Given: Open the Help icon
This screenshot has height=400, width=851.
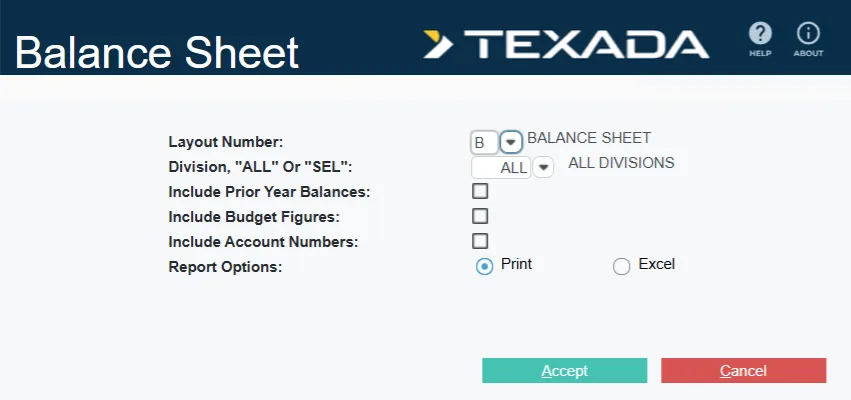Looking at the screenshot, I should pyautogui.click(x=760, y=36).
